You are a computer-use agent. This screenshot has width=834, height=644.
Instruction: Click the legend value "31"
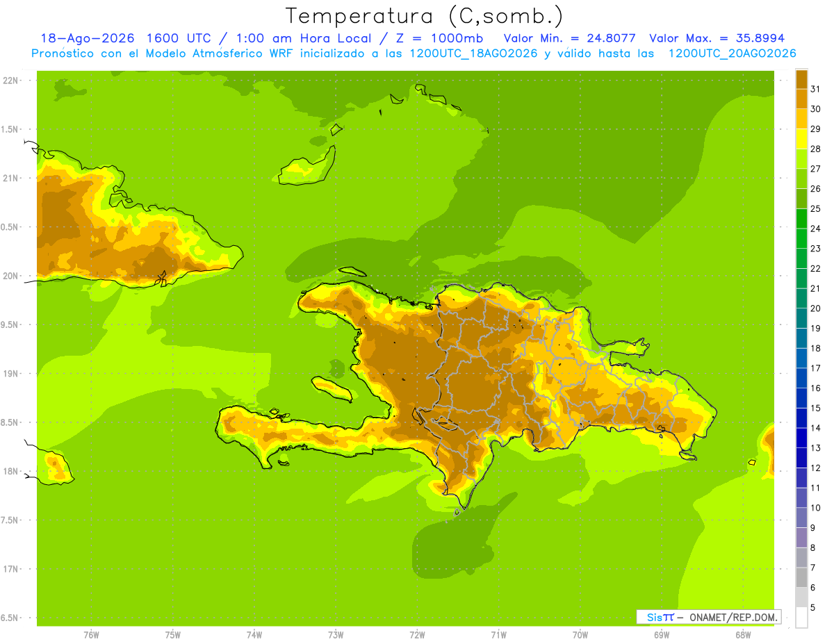click(816, 89)
